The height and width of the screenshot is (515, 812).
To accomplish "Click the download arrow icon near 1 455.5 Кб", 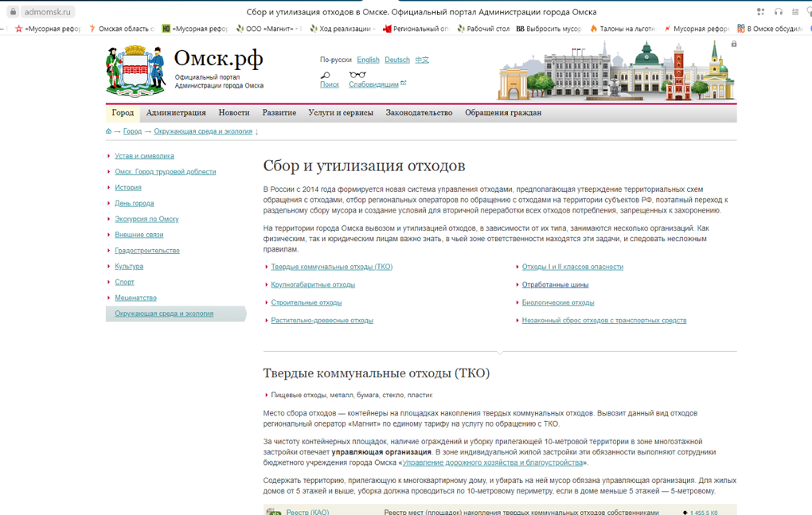I will coord(685,513).
